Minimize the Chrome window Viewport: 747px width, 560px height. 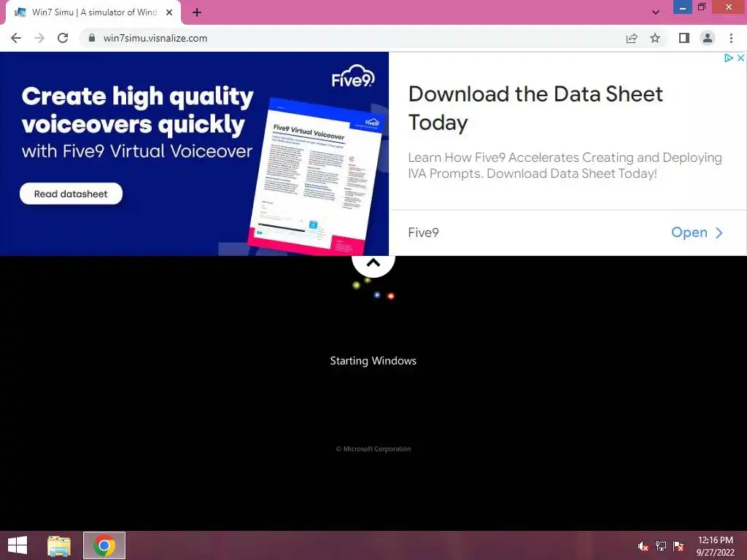pyautogui.click(x=682, y=7)
